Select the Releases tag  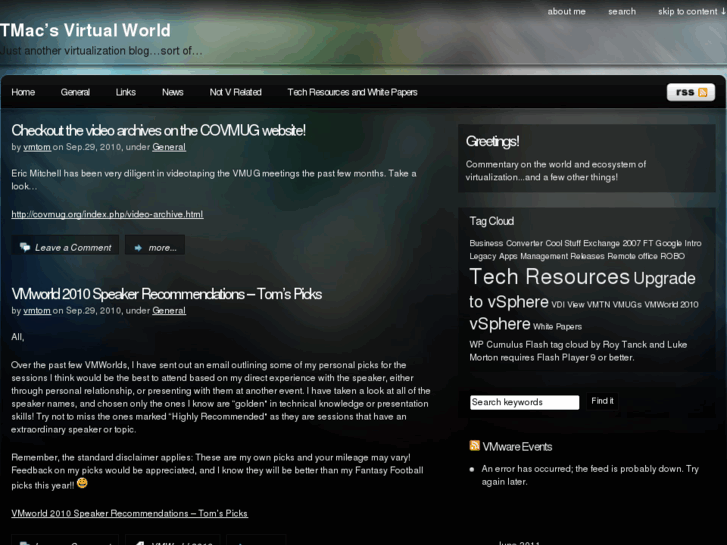pyautogui.click(x=587, y=256)
